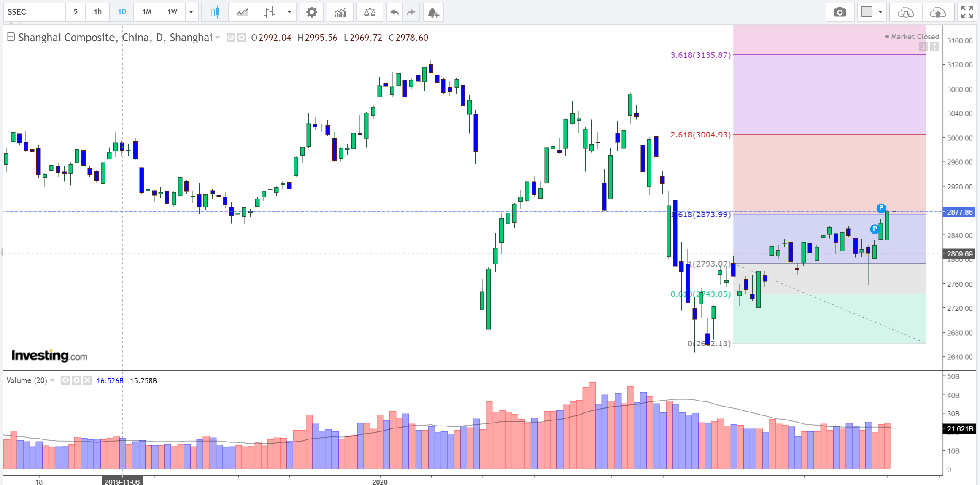The image size is (980, 485).
Task: Open the layout selector dropdown arrow
Action: pyautogui.click(x=880, y=12)
